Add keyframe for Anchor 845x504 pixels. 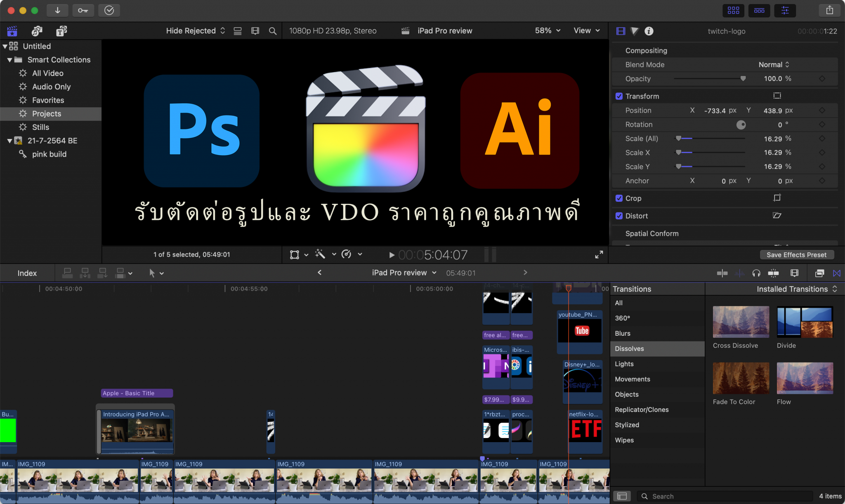(x=822, y=181)
